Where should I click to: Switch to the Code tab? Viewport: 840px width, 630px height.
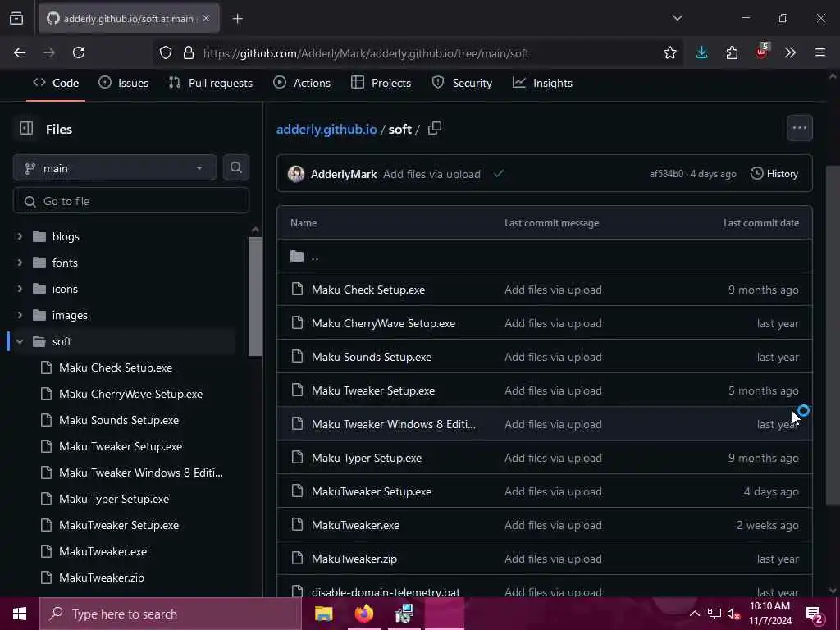(56, 83)
